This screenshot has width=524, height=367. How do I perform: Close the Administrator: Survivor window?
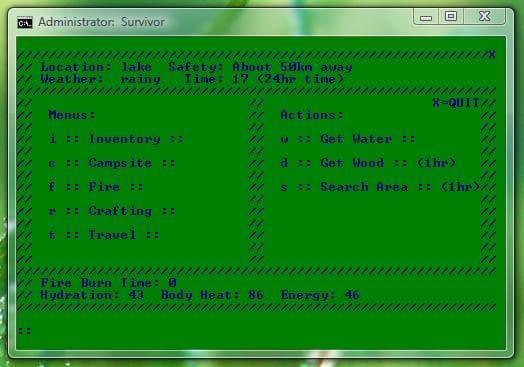click(x=484, y=16)
